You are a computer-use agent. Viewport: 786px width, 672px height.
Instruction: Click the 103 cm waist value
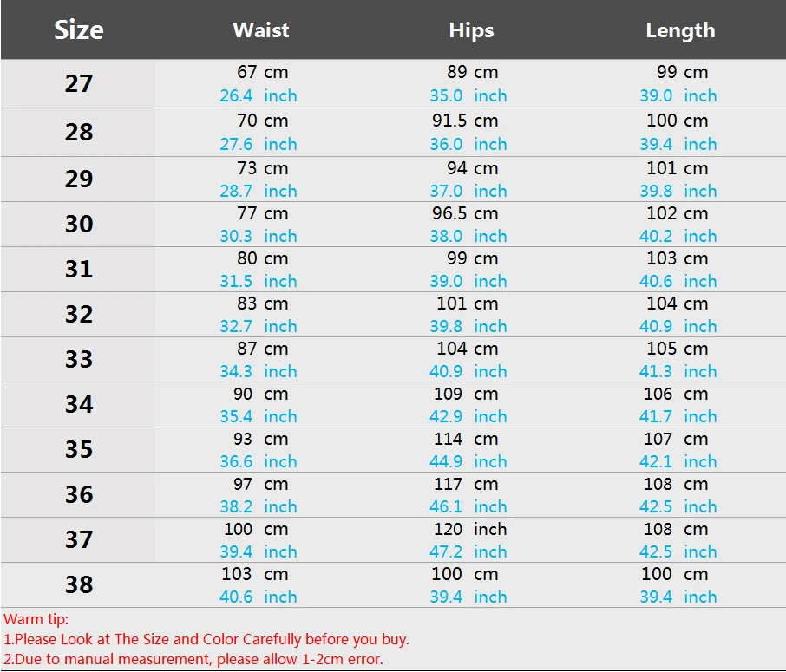click(x=255, y=574)
